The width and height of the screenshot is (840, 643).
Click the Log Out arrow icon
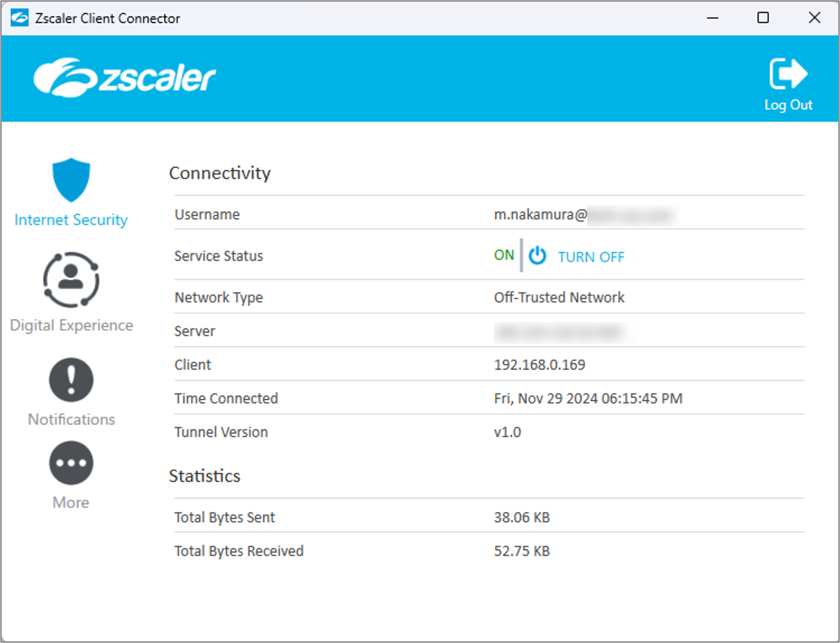(x=788, y=74)
